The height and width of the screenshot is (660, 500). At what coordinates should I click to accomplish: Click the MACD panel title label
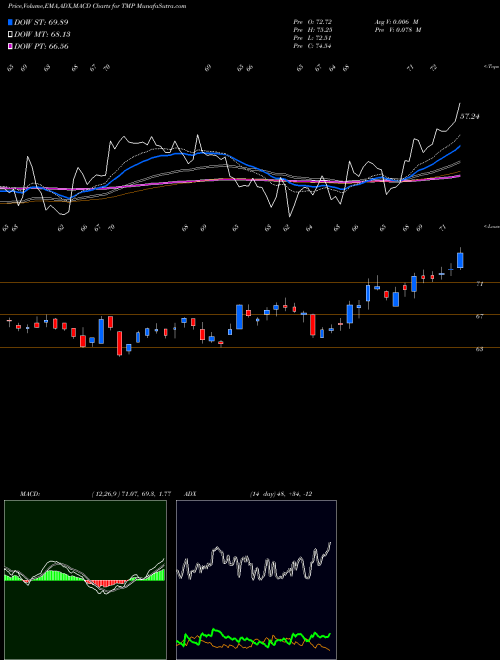[30, 494]
